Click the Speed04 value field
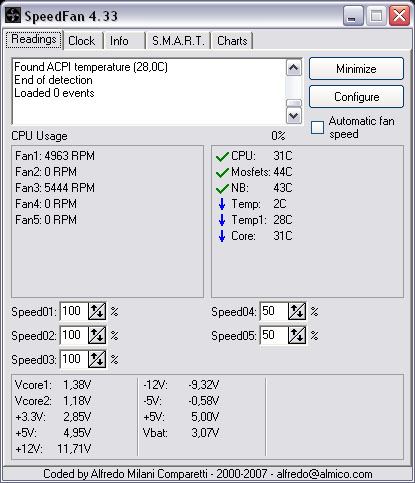The image size is (415, 483). (274, 311)
